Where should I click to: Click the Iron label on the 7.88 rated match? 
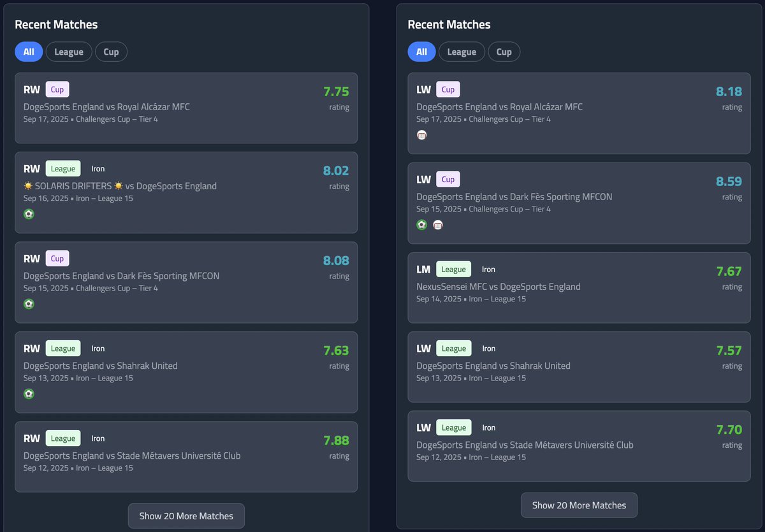98,438
